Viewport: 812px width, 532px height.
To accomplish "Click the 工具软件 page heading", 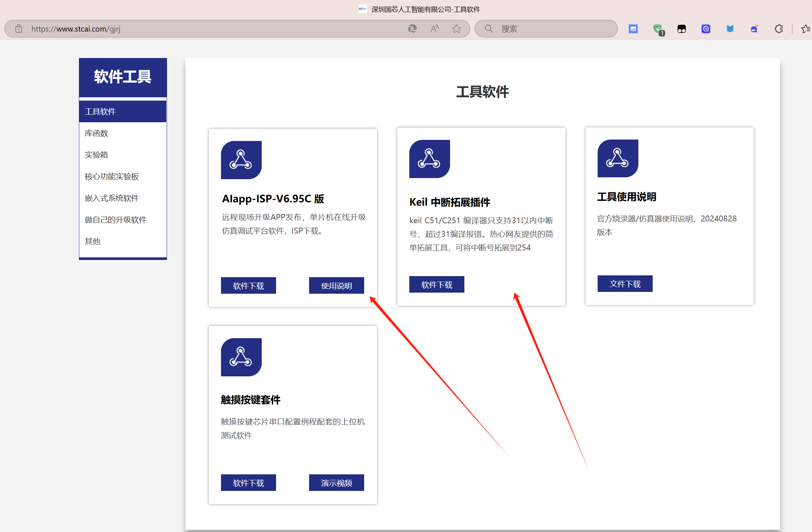I will [x=482, y=92].
